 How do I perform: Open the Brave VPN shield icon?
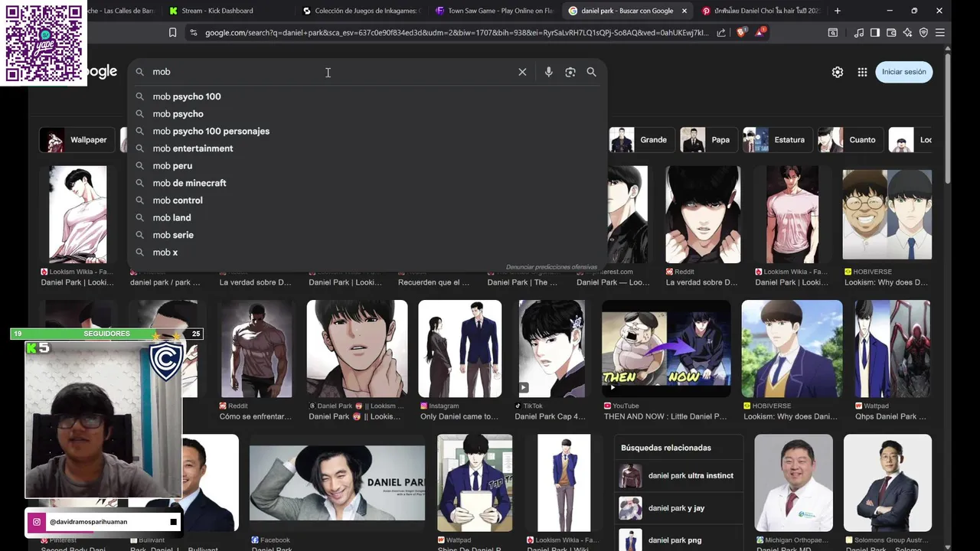tap(923, 33)
